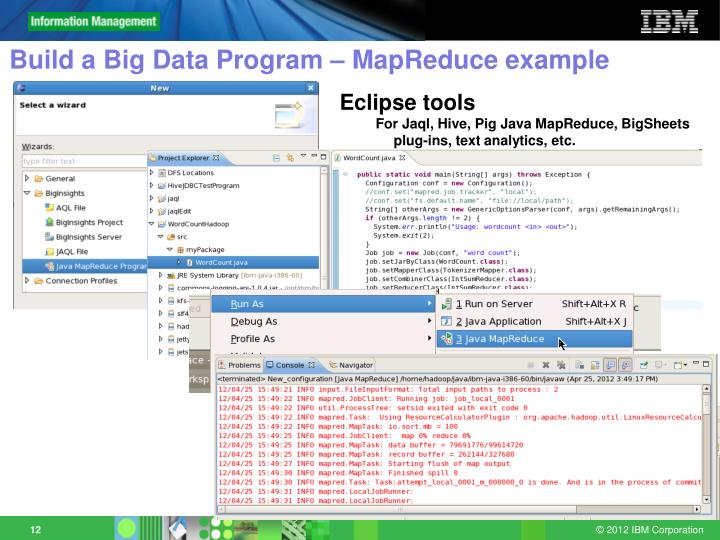Viewport: 720px width, 540px height.
Task: Click the grayed Terminate icon in Console
Action: pyautogui.click(x=530, y=365)
